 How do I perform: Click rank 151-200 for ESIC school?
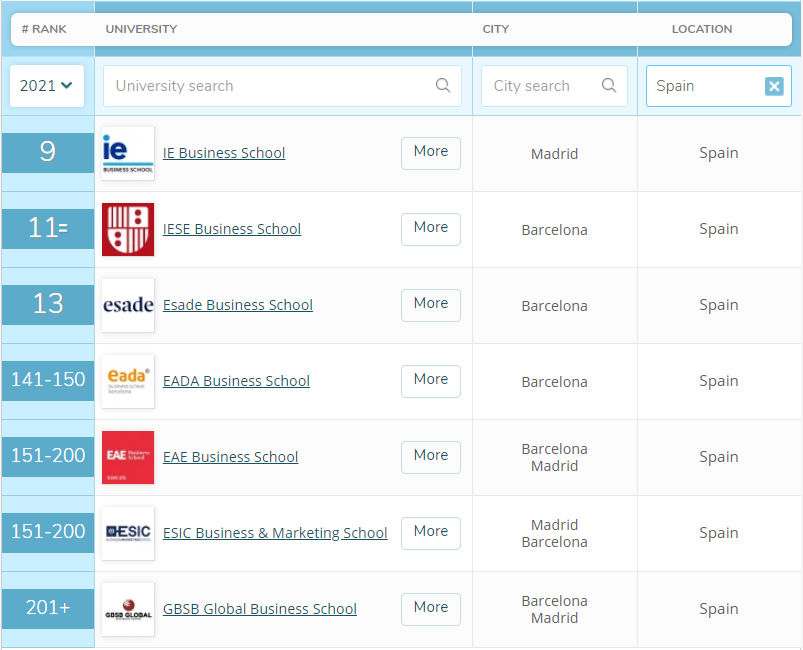tap(48, 533)
